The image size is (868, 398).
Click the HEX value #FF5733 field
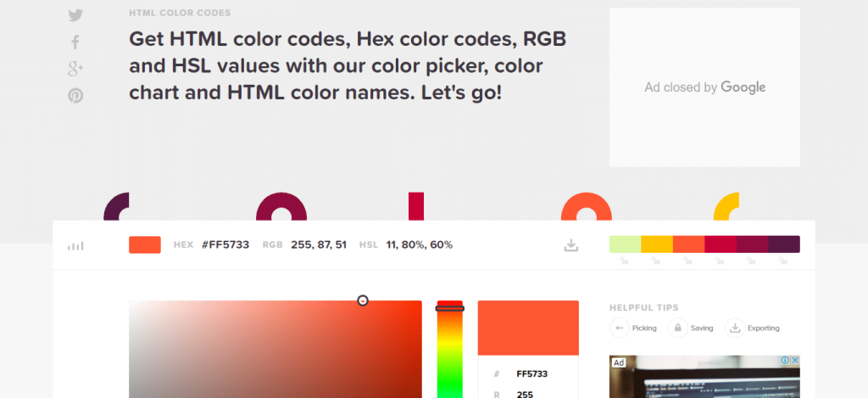(225, 245)
